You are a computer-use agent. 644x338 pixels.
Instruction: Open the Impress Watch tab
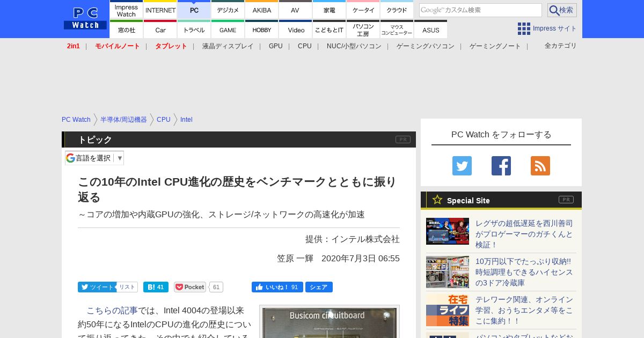pyautogui.click(x=126, y=10)
